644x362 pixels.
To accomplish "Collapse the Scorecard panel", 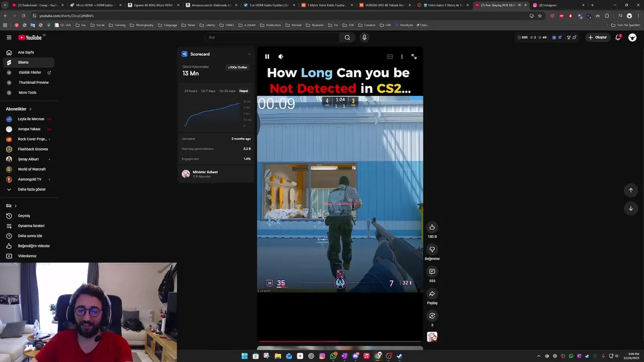I will pyautogui.click(x=249, y=54).
